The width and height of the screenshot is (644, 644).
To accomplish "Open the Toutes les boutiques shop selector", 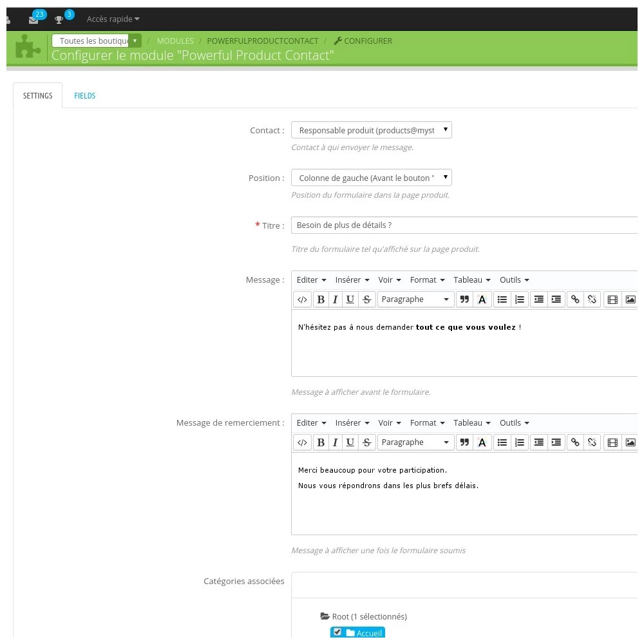I will (x=97, y=41).
